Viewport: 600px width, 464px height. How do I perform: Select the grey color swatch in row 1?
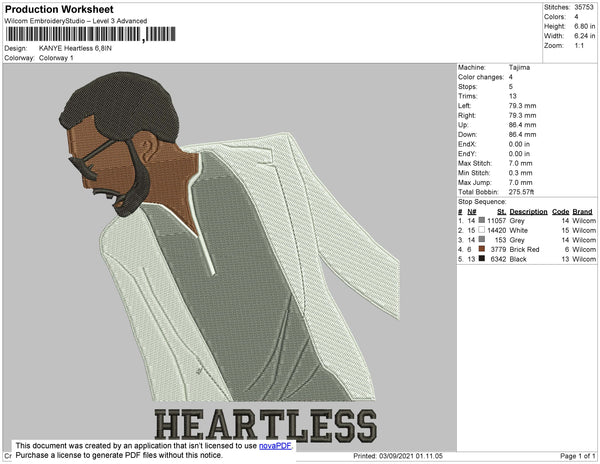[482, 220]
